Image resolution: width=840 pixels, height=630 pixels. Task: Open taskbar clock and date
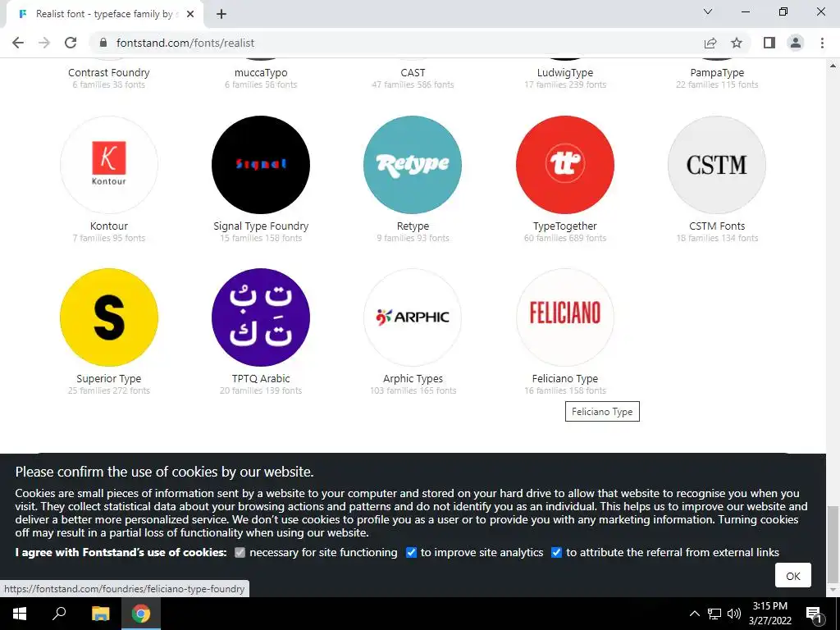click(x=769, y=614)
